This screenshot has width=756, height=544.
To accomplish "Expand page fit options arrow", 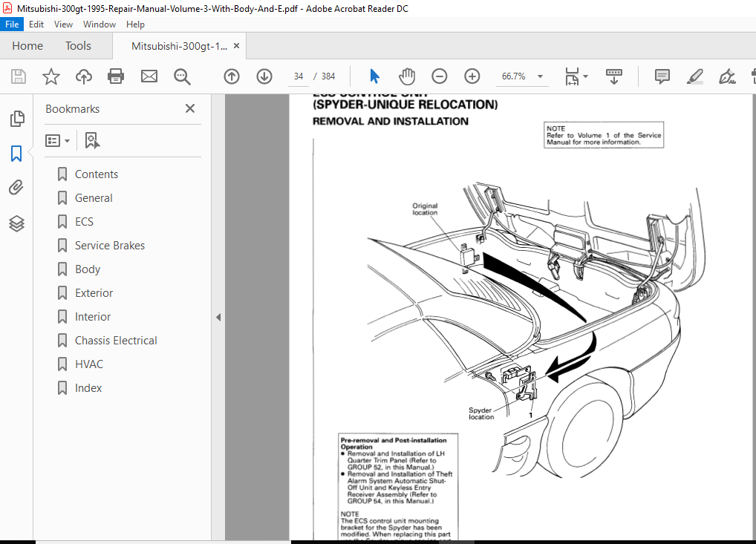I will click(585, 76).
